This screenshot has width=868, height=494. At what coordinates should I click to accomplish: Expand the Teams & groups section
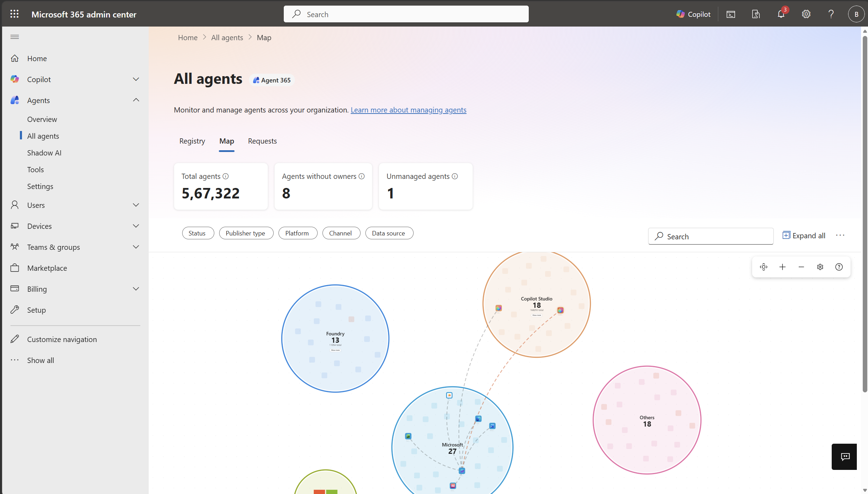pos(136,247)
